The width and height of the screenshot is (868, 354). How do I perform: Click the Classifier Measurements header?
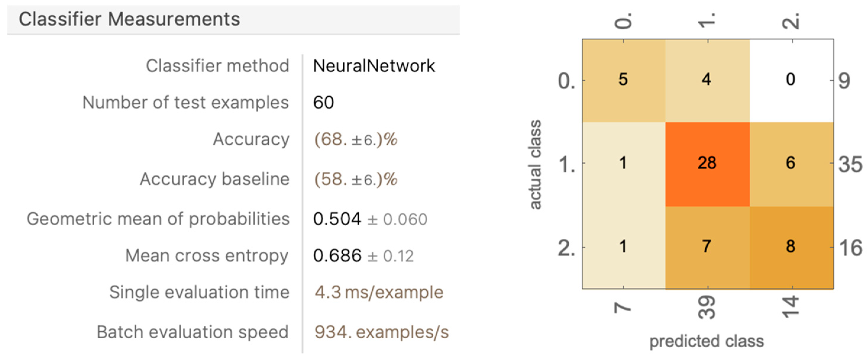click(x=130, y=19)
